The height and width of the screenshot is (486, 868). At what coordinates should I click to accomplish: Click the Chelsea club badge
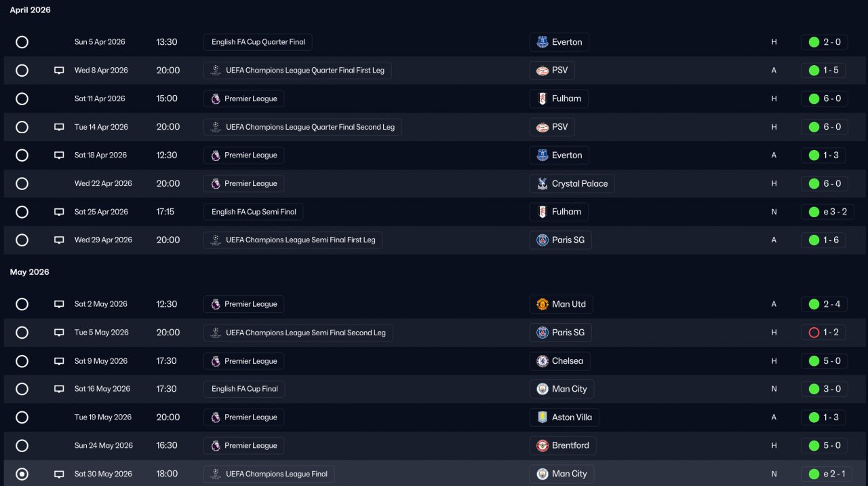click(542, 361)
